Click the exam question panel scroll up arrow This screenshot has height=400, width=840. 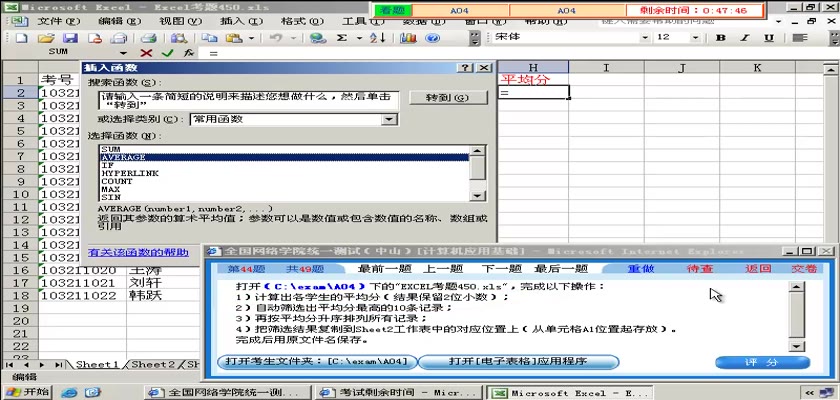(798, 287)
